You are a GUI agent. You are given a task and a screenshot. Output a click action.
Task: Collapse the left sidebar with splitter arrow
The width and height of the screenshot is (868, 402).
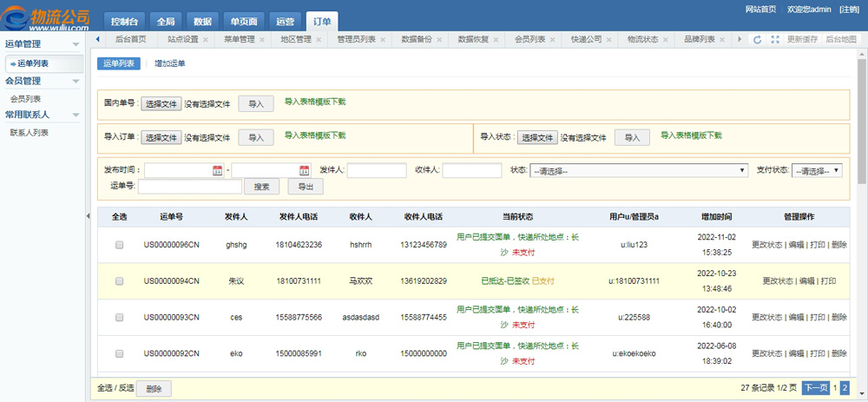[88, 215]
